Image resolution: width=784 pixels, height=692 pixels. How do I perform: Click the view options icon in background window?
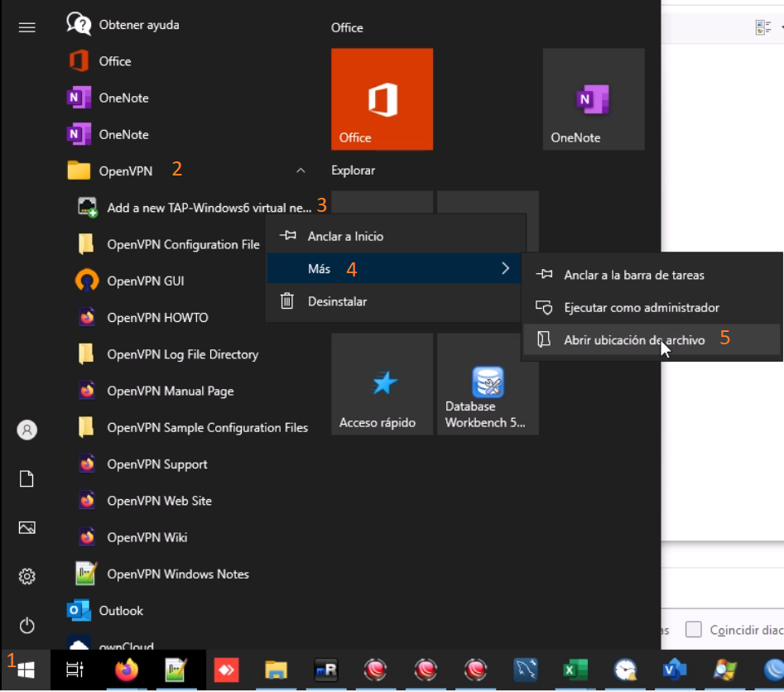pos(763,27)
